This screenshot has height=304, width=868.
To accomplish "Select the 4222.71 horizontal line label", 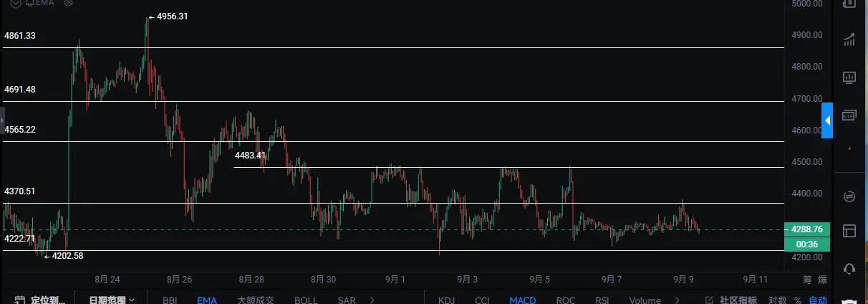I will pyautogui.click(x=20, y=238).
